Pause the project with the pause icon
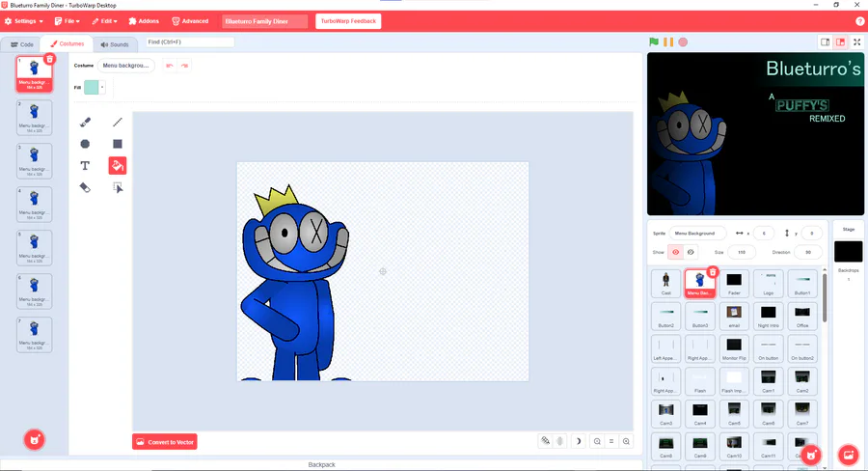 coord(668,42)
